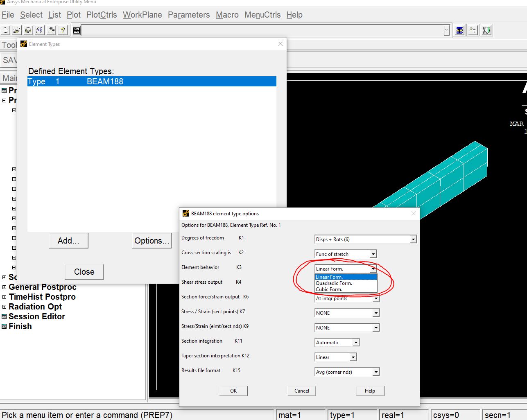Click the Add... button in Element Types
The image size is (527, 420).
click(68, 241)
